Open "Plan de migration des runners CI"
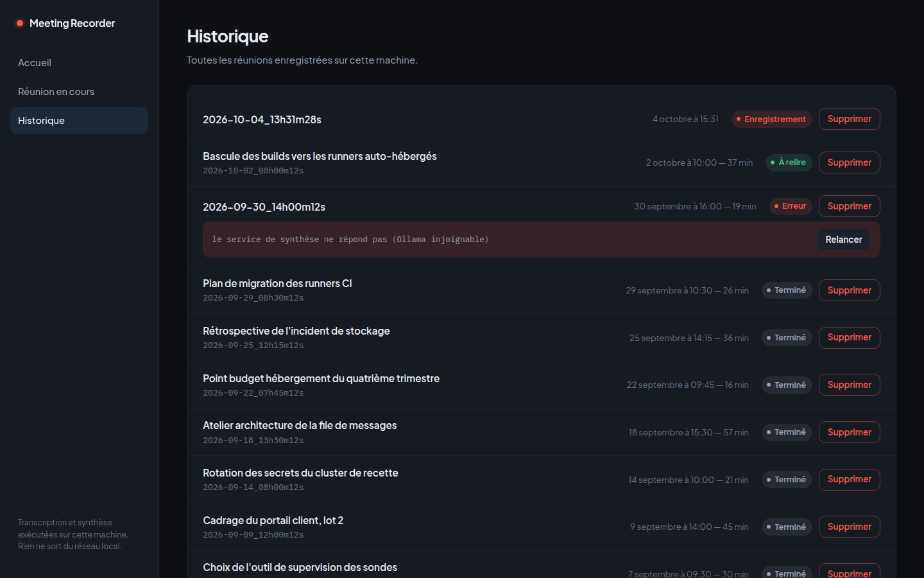This screenshot has height=578, width=924. 277,283
